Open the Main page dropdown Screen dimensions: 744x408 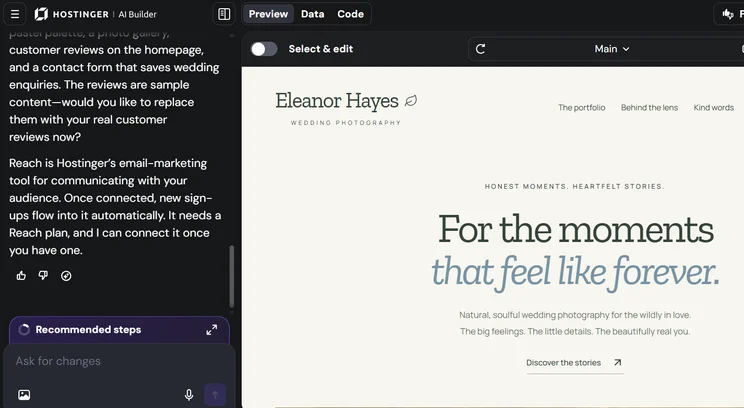click(612, 49)
